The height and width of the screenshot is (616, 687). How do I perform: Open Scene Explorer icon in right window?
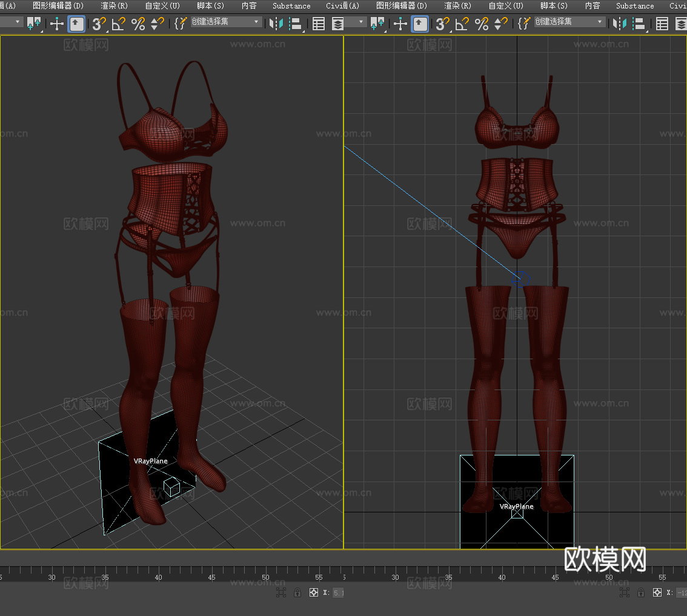click(x=662, y=24)
